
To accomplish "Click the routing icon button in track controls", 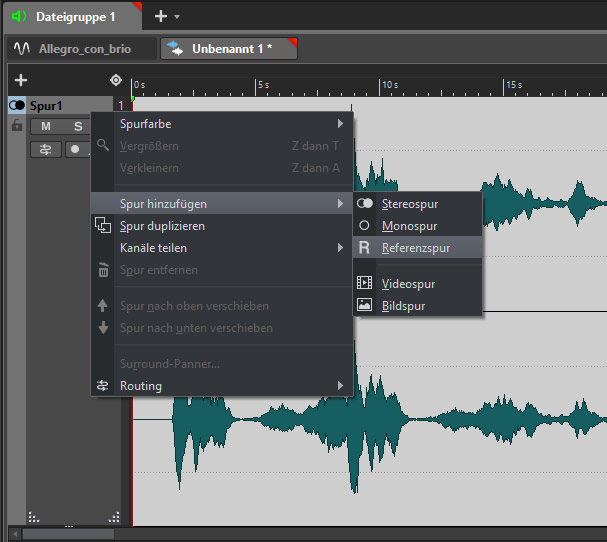I will [46, 149].
